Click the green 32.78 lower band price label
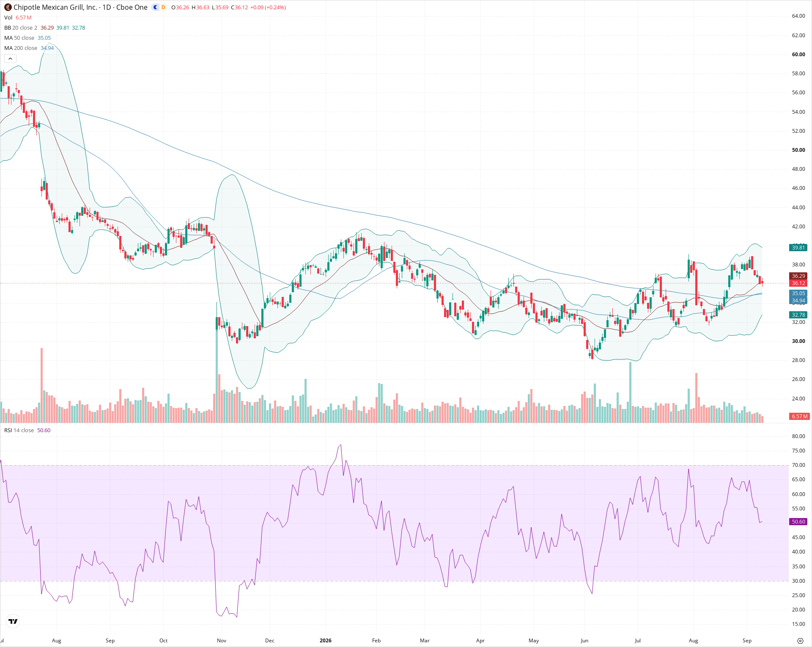This screenshot has height=647, width=812. tap(798, 315)
